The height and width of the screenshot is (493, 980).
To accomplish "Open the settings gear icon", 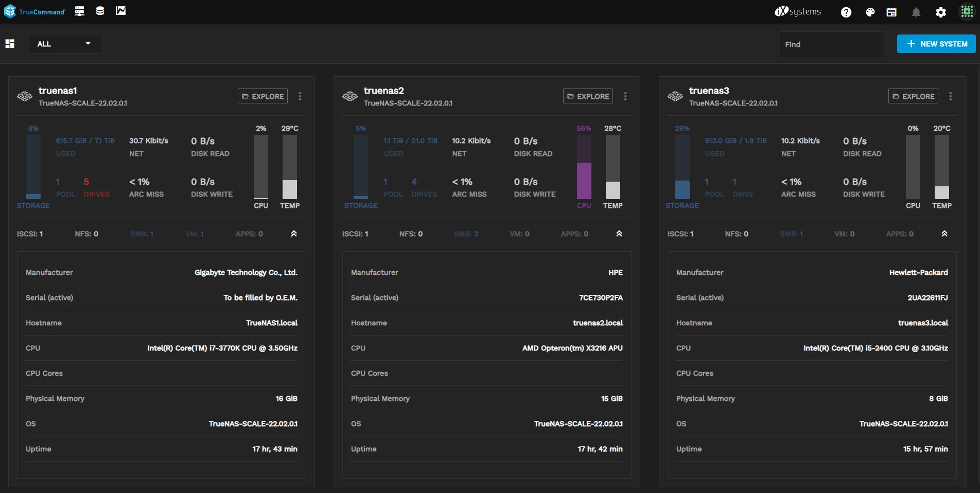I will [940, 12].
